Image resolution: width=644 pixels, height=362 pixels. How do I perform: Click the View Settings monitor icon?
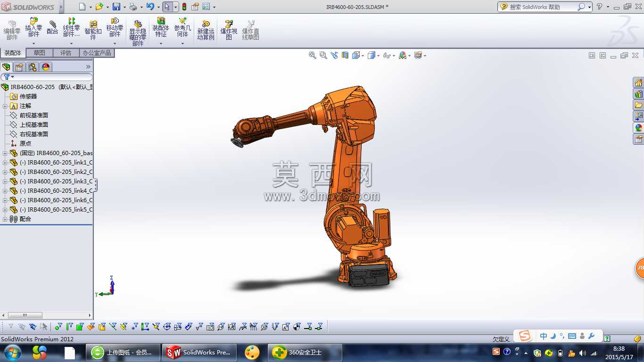coord(418,55)
